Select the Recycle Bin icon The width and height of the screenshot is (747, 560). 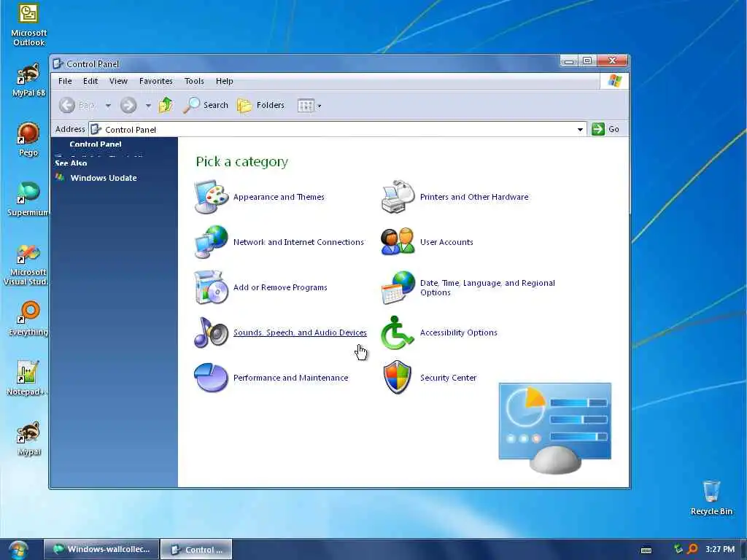point(711,498)
